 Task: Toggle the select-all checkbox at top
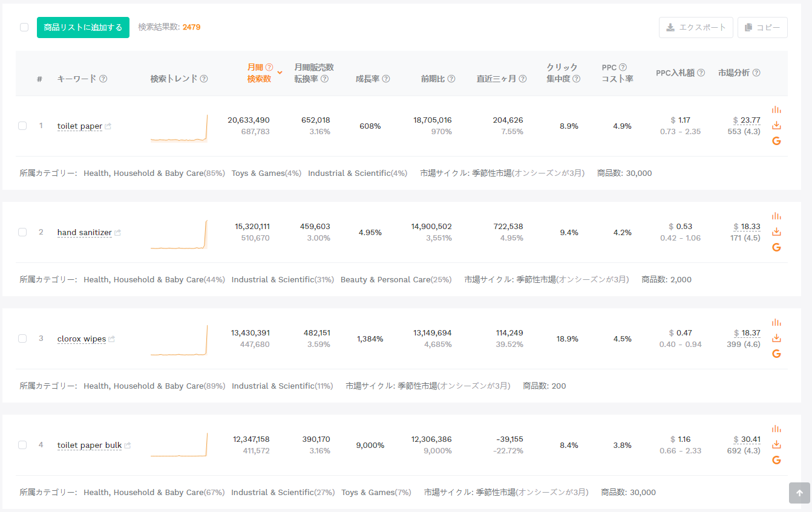point(24,27)
